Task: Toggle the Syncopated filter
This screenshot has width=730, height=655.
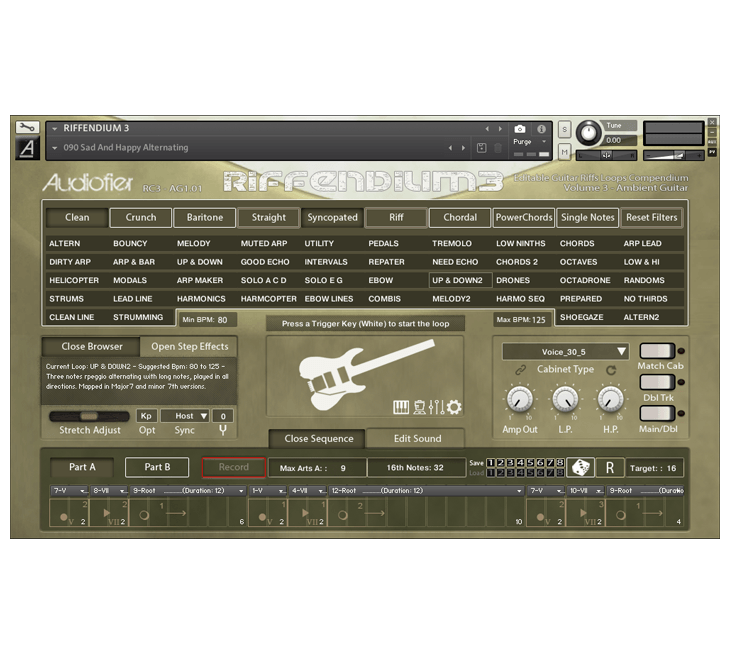Action: (332, 217)
